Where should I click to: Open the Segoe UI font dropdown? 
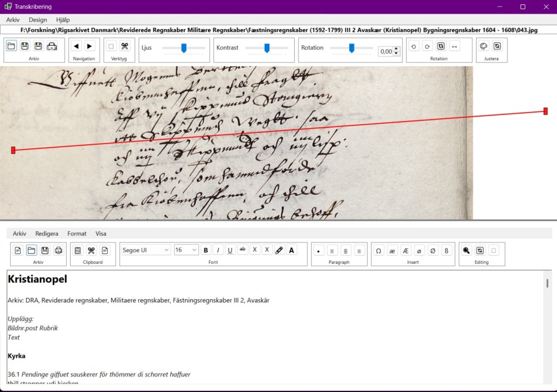point(145,250)
